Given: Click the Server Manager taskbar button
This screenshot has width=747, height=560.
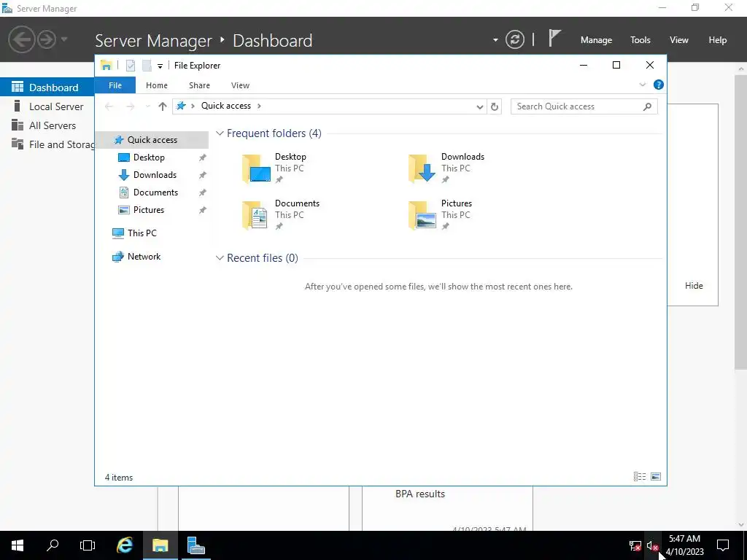Looking at the screenshot, I should tap(196, 545).
